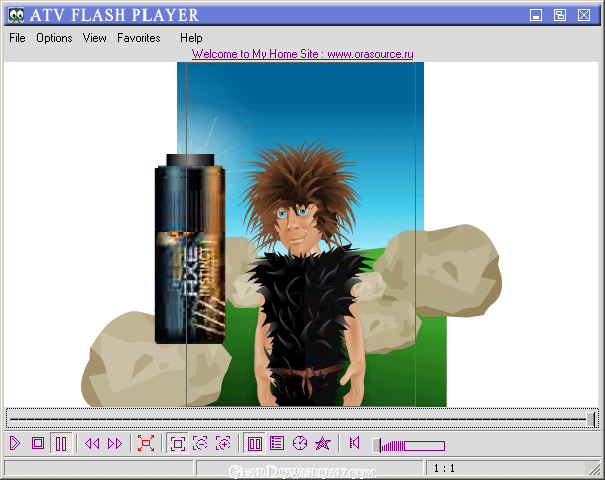Open the File menu
605x480 pixels.
point(17,38)
